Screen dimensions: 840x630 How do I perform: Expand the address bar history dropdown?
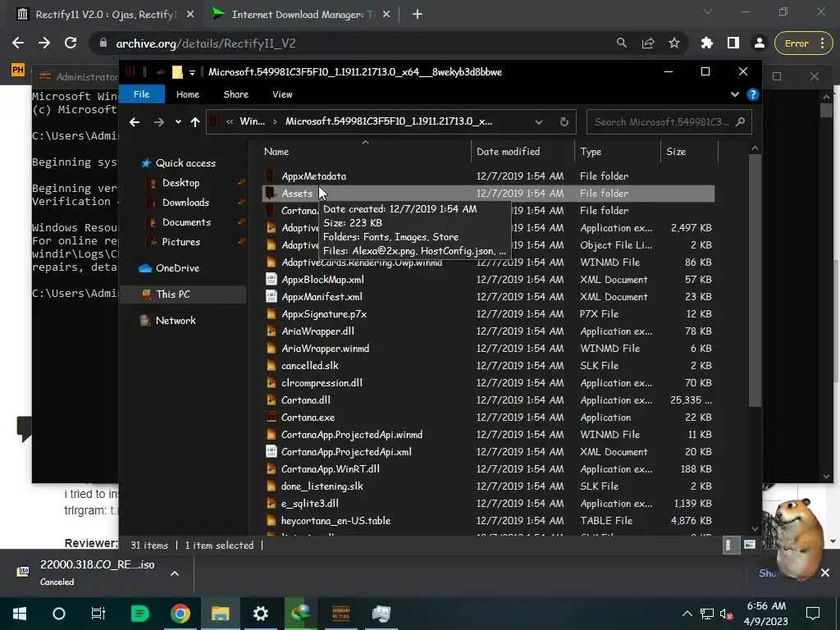coord(538,122)
